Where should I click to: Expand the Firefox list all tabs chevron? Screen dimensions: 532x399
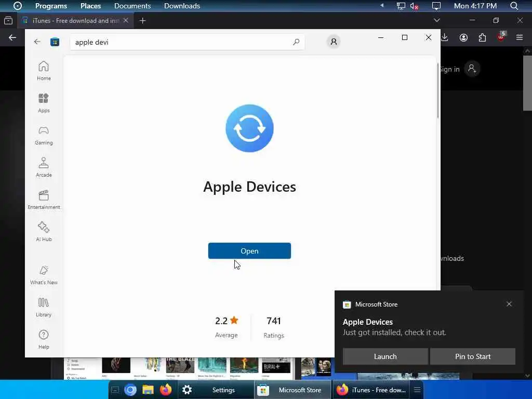(x=436, y=20)
